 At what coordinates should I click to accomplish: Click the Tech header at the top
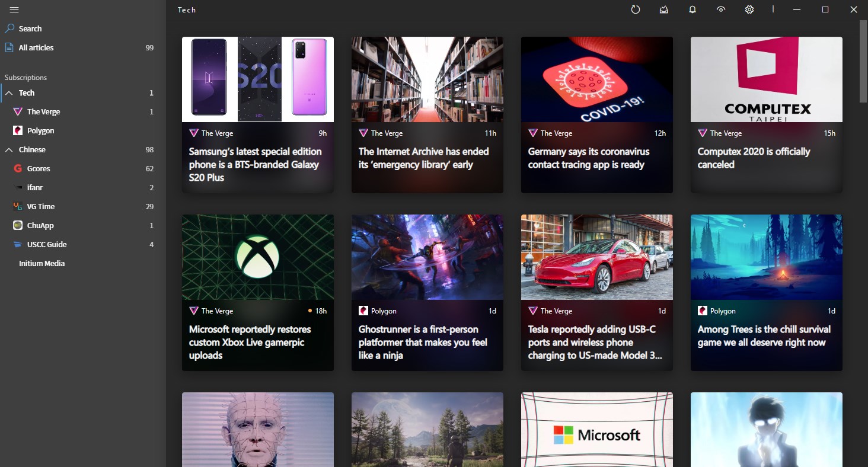[x=186, y=9]
